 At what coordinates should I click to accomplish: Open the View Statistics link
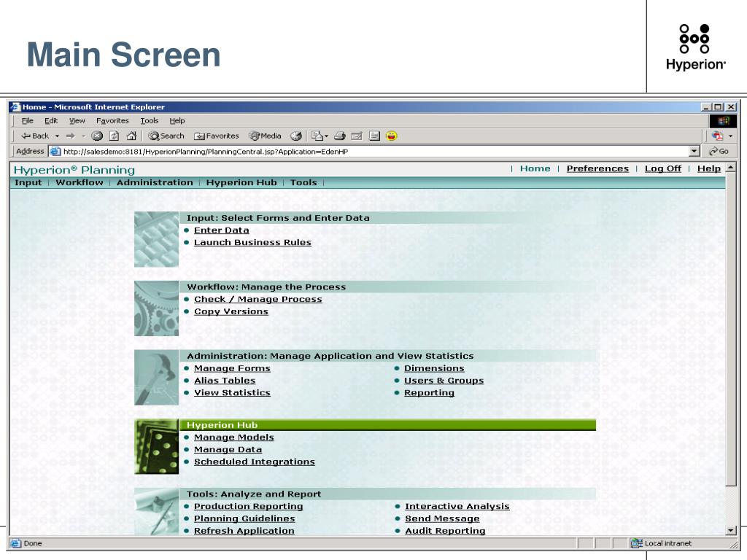pos(232,393)
